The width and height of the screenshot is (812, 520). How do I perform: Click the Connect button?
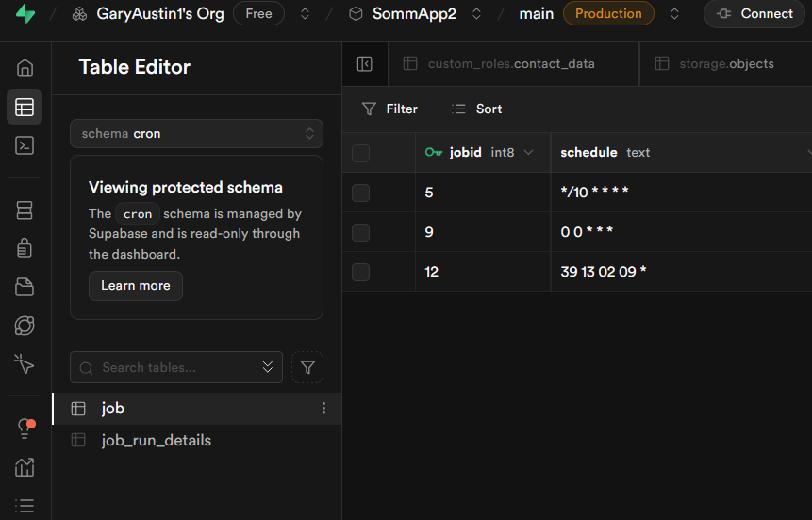pos(754,14)
